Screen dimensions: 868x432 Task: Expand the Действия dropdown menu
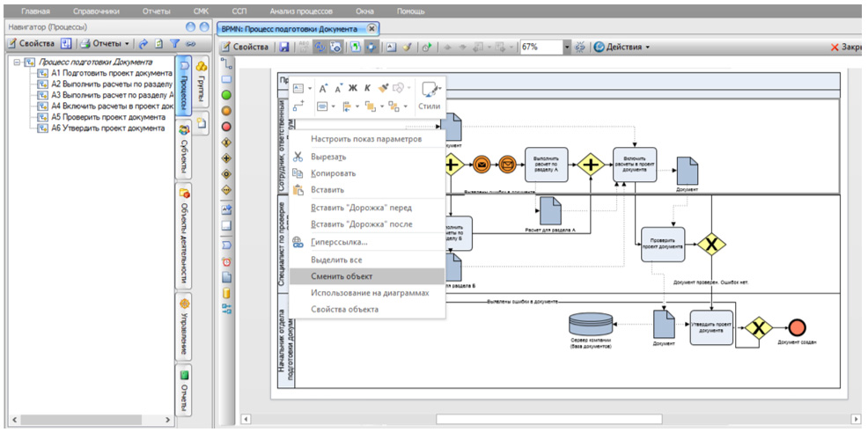(622, 47)
